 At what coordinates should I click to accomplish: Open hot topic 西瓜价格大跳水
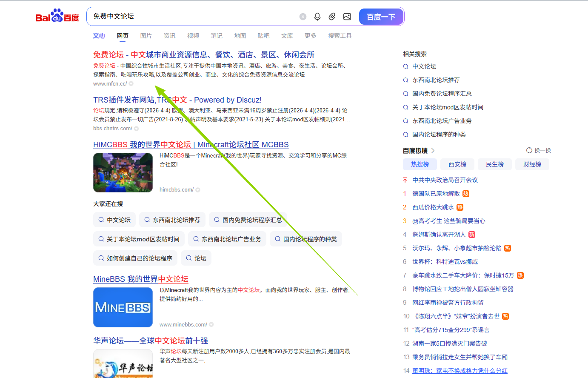[x=433, y=207]
